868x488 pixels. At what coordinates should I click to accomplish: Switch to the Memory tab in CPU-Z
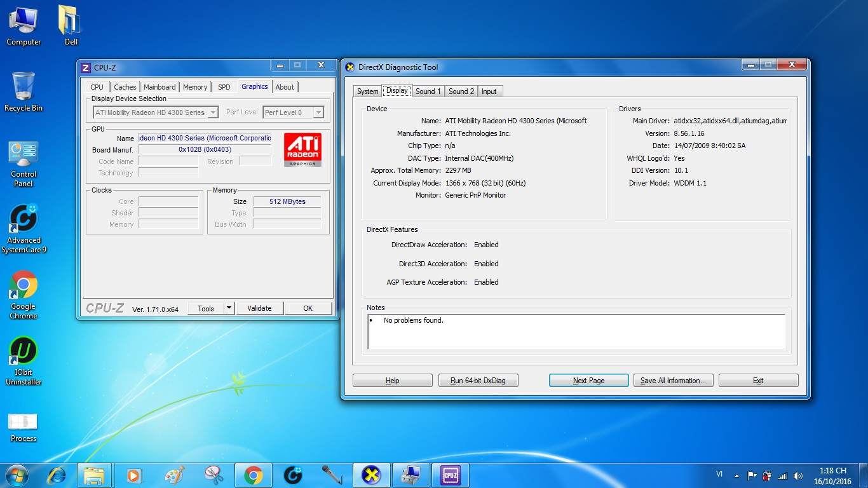coord(195,87)
